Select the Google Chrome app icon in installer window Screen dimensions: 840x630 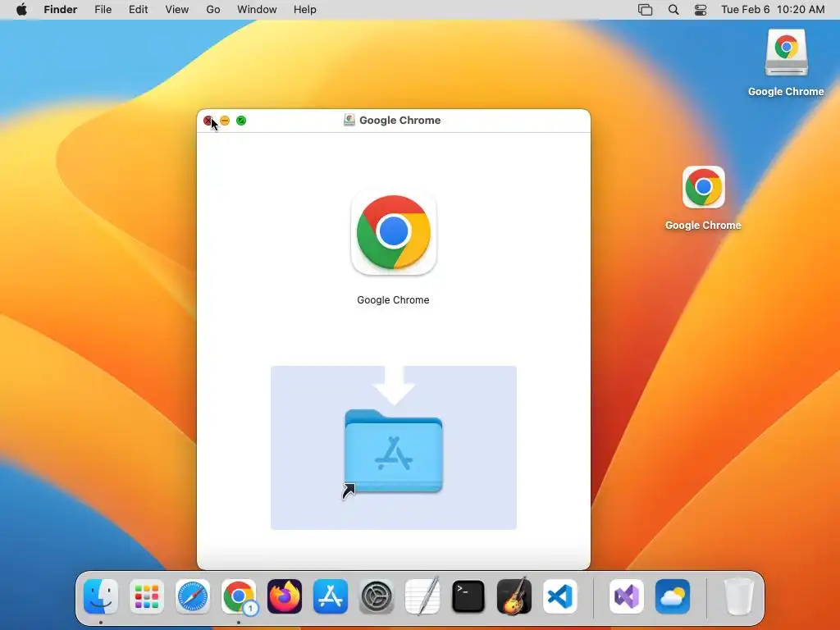tap(394, 233)
